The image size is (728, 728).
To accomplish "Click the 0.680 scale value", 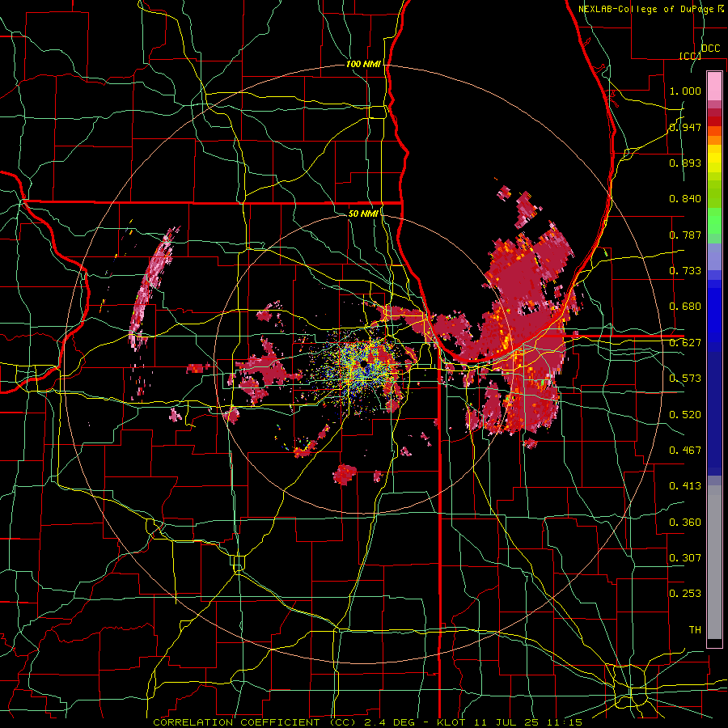I will click(685, 307).
